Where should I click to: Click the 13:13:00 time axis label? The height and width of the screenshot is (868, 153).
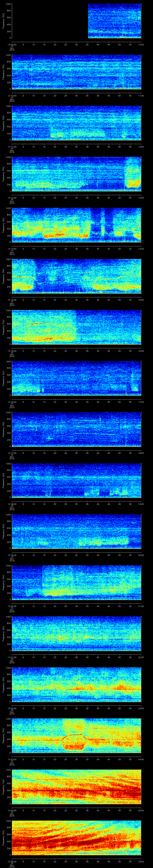tap(12, 249)
